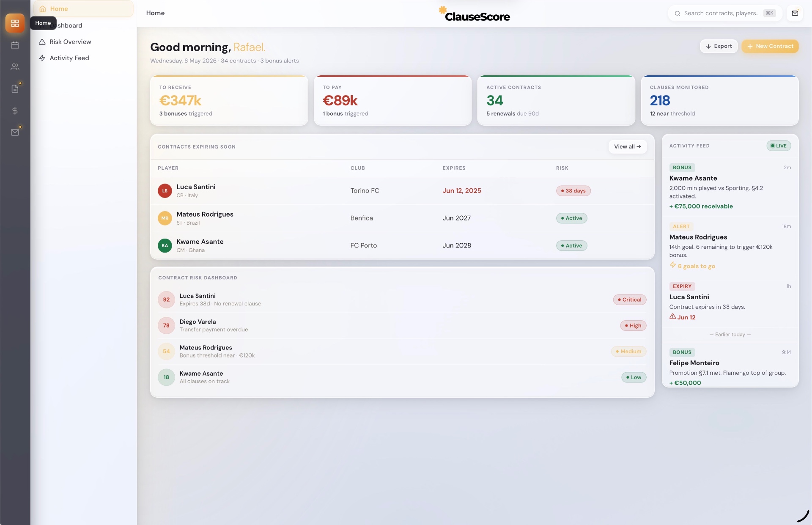Click the KA avatar for Kwame Asante
Image resolution: width=812 pixels, height=525 pixels.
click(x=165, y=245)
